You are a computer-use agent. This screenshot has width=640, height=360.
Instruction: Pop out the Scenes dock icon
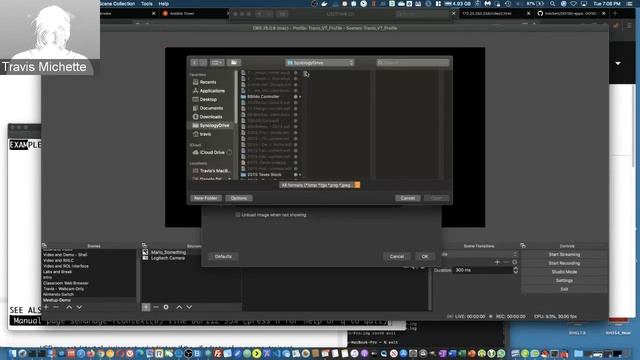pyautogui.click(x=44, y=245)
